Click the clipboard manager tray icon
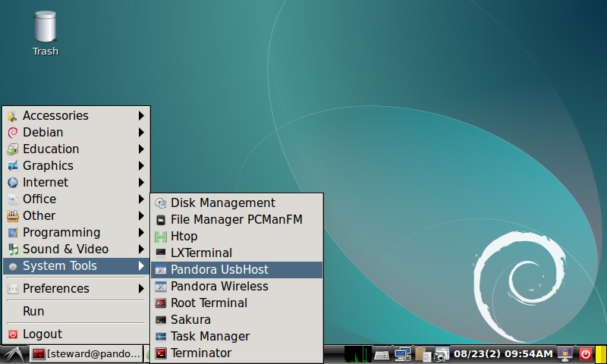This screenshot has height=364, width=607. [x=423, y=354]
